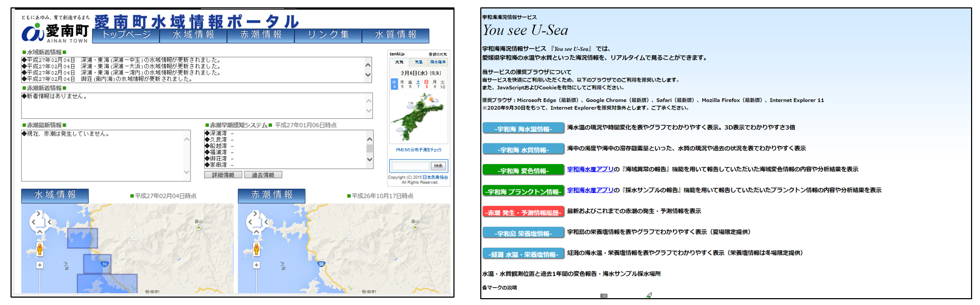The height and width of the screenshot is (305, 980).
Task: Open the 宇和島 栄養塩情報 button
Action: click(523, 233)
